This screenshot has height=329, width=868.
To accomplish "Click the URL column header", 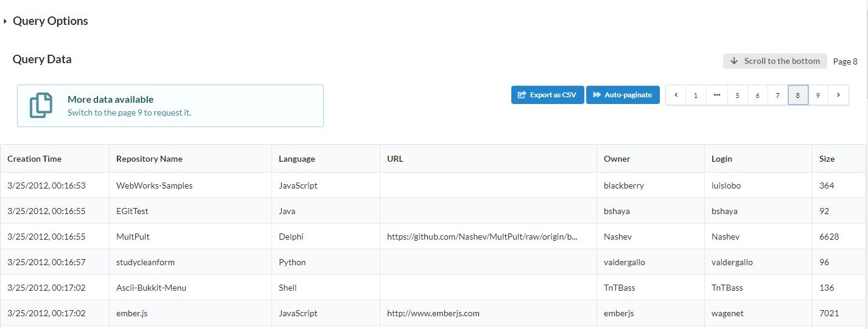I will [488, 159].
